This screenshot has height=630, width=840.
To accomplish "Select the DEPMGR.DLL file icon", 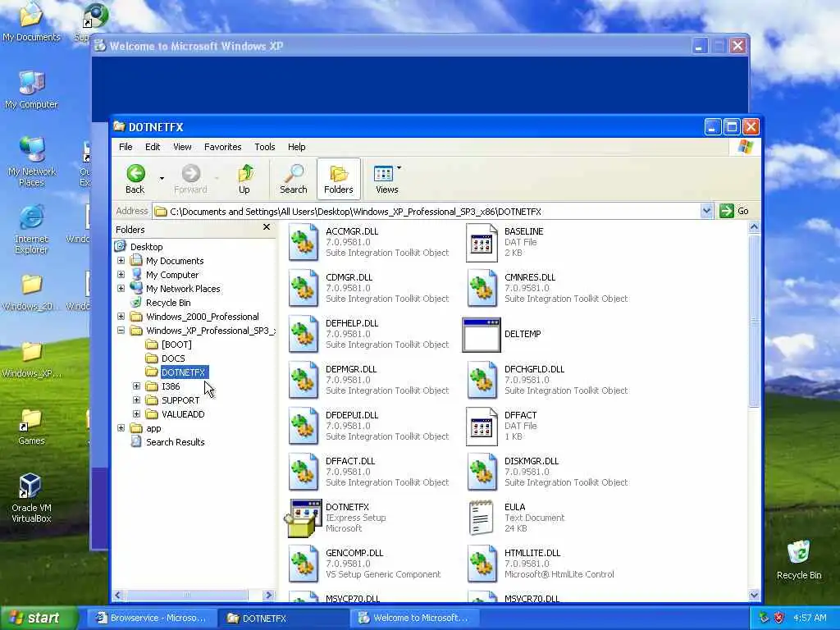I will click(304, 381).
